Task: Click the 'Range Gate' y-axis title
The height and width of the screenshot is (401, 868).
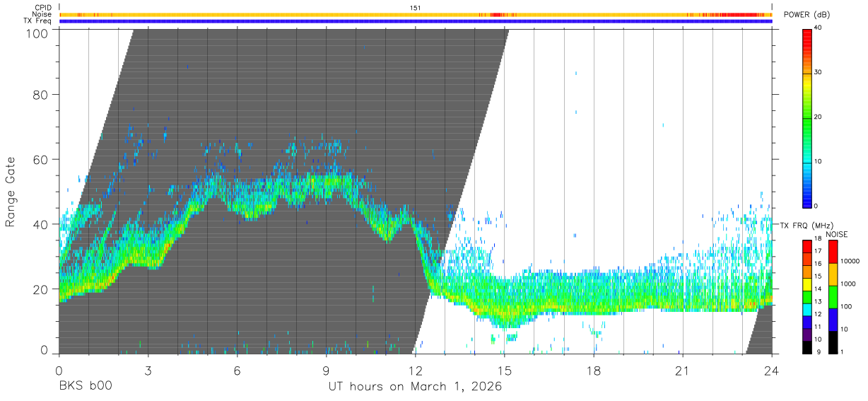Action: coord(11,192)
